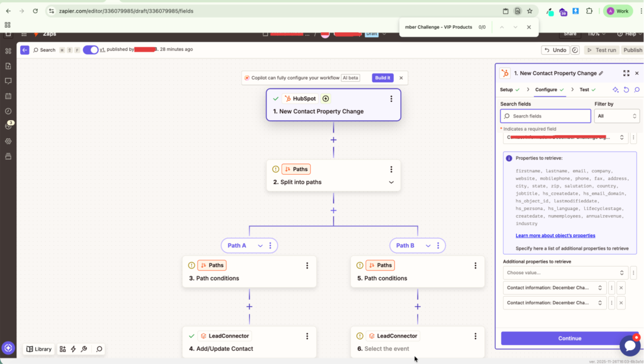This screenshot has width=644, height=364.
Task: Click the v1 version link
Action: (103, 49)
